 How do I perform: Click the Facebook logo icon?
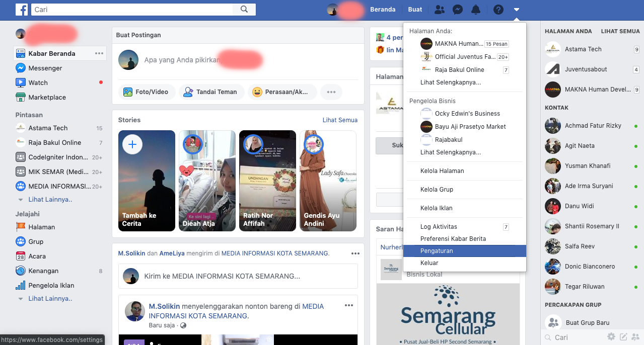pos(22,10)
